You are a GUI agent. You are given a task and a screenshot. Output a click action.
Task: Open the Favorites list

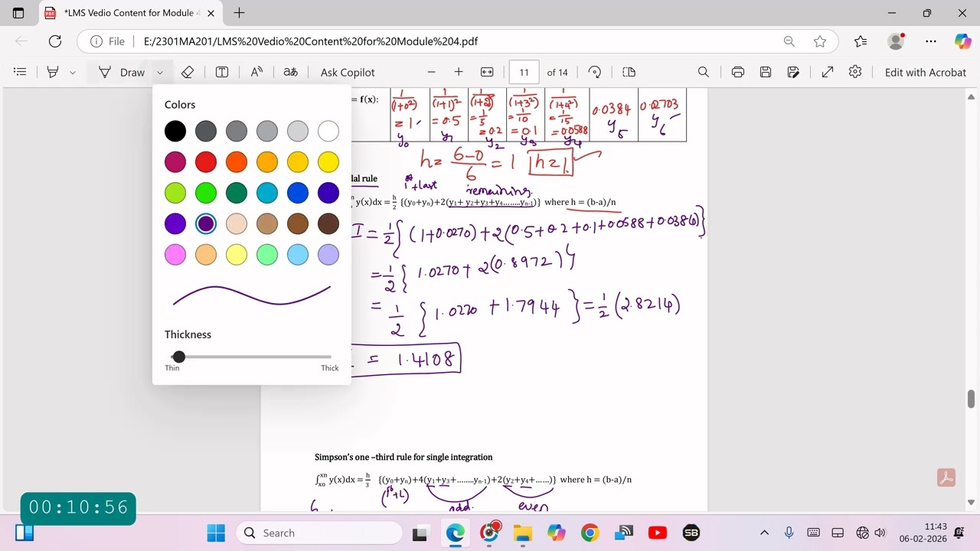861,41
